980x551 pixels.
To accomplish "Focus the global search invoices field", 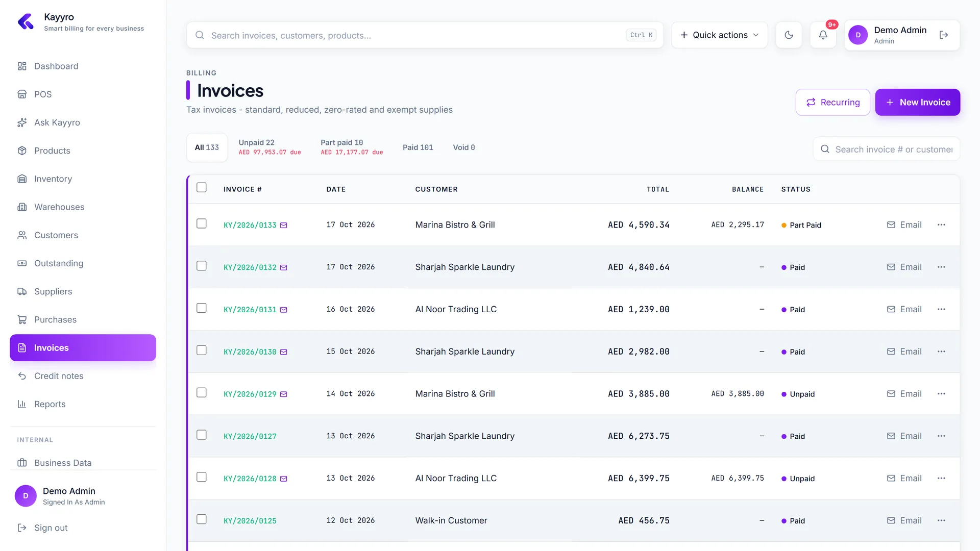I will coord(425,35).
